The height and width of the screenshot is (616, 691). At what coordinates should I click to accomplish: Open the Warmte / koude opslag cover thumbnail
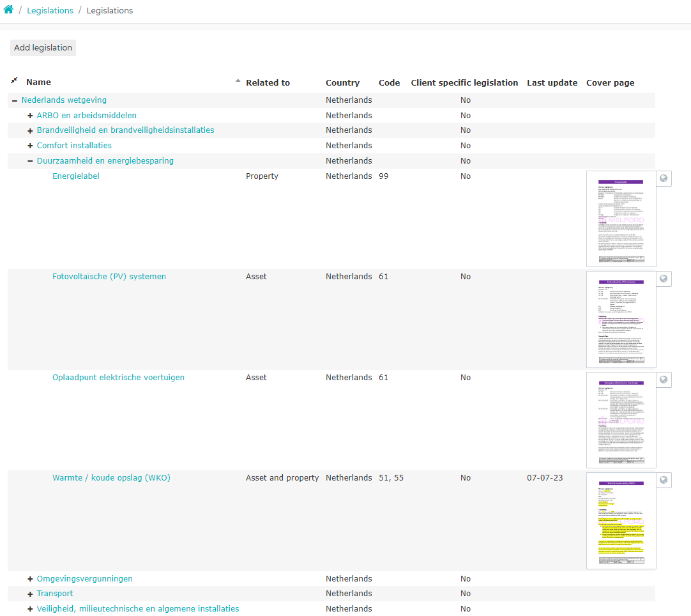coord(621,521)
